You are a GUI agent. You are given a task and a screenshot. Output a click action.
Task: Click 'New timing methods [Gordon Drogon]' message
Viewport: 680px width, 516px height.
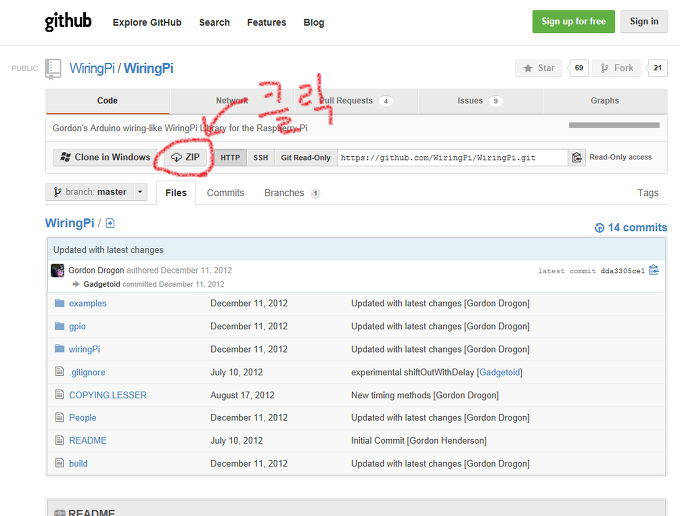[x=425, y=395]
